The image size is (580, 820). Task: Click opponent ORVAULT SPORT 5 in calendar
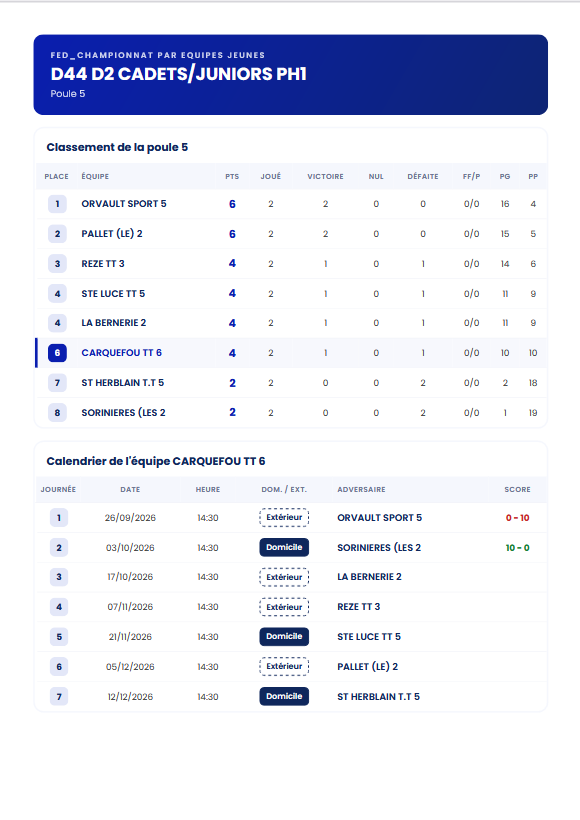pyautogui.click(x=379, y=518)
